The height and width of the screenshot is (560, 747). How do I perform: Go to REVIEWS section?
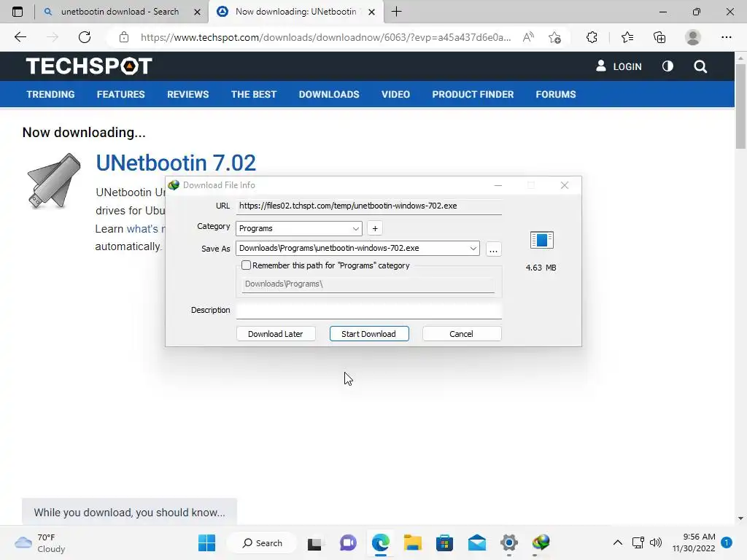point(187,94)
